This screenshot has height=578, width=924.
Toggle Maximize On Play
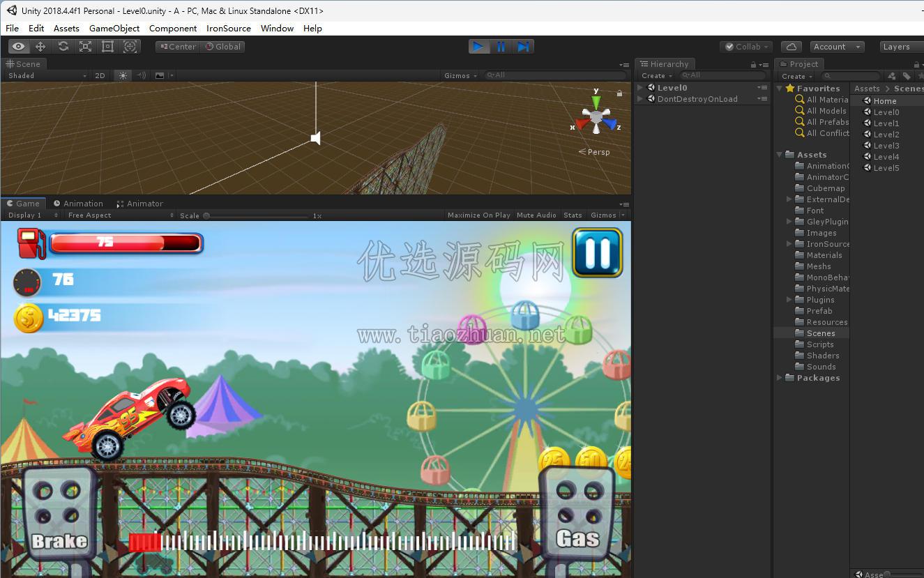click(478, 215)
